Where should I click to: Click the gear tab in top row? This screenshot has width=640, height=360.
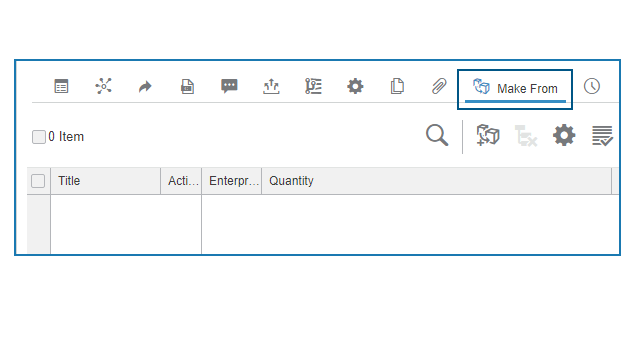(355, 87)
